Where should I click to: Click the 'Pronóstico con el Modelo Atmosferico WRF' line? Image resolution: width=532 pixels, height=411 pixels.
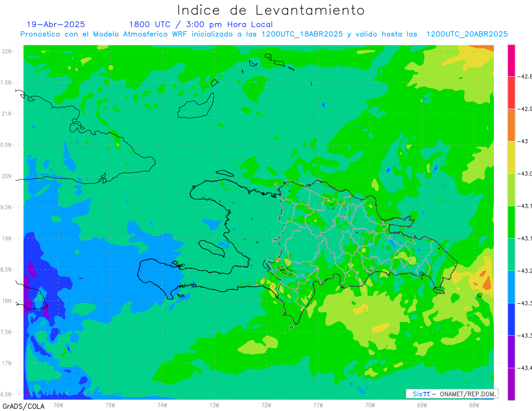(x=264, y=34)
